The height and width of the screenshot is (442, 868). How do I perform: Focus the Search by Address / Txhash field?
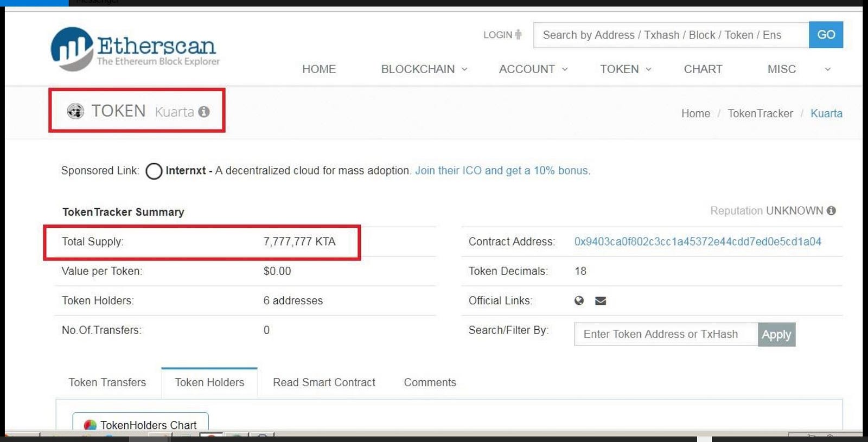tap(671, 35)
